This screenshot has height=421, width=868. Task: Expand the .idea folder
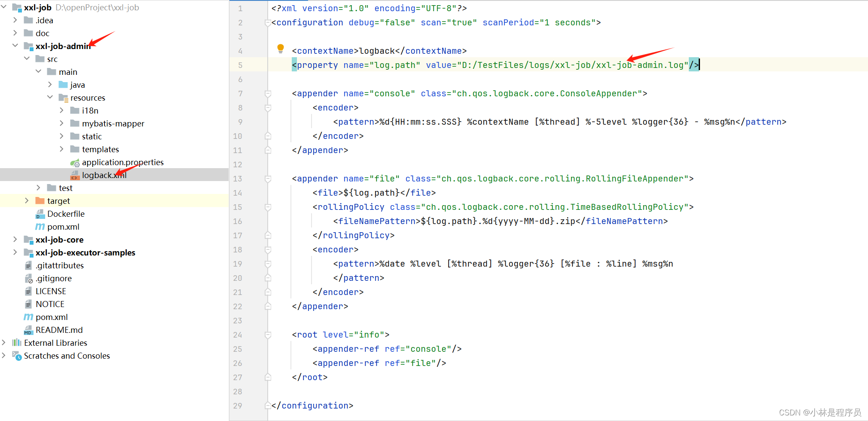click(15, 20)
